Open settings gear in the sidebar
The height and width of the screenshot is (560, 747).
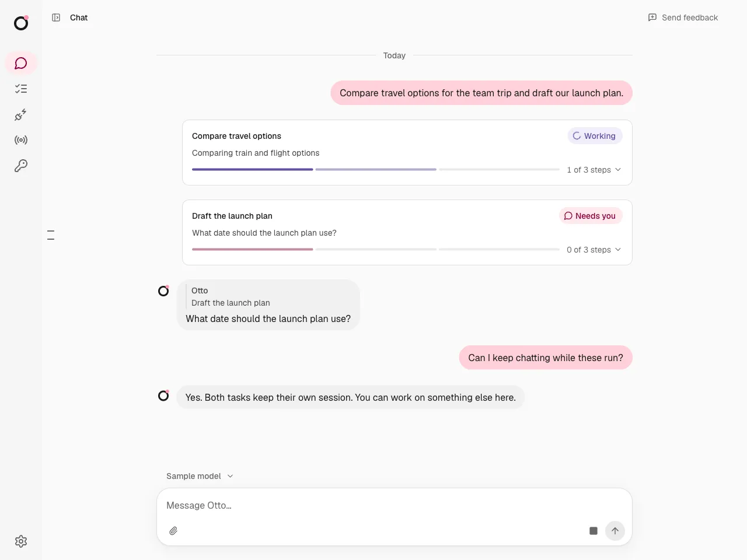tap(21, 541)
